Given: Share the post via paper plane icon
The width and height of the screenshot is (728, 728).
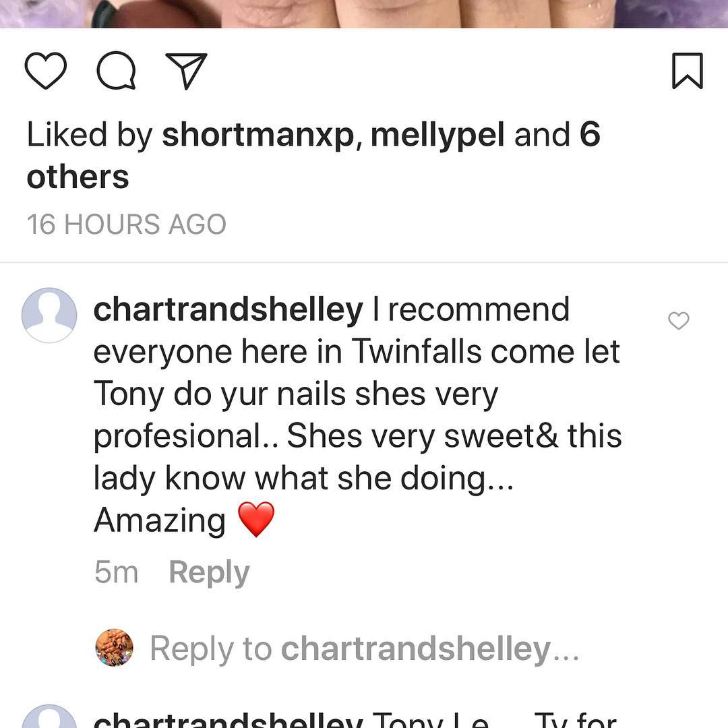Looking at the screenshot, I should pyautogui.click(x=186, y=71).
